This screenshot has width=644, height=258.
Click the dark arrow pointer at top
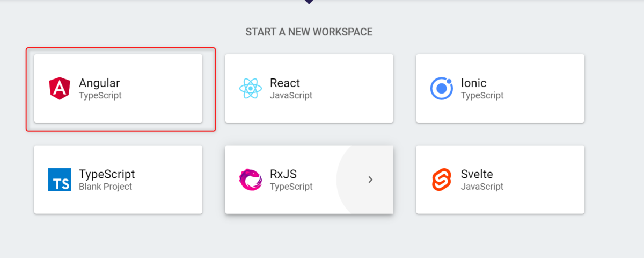pos(309,2)
